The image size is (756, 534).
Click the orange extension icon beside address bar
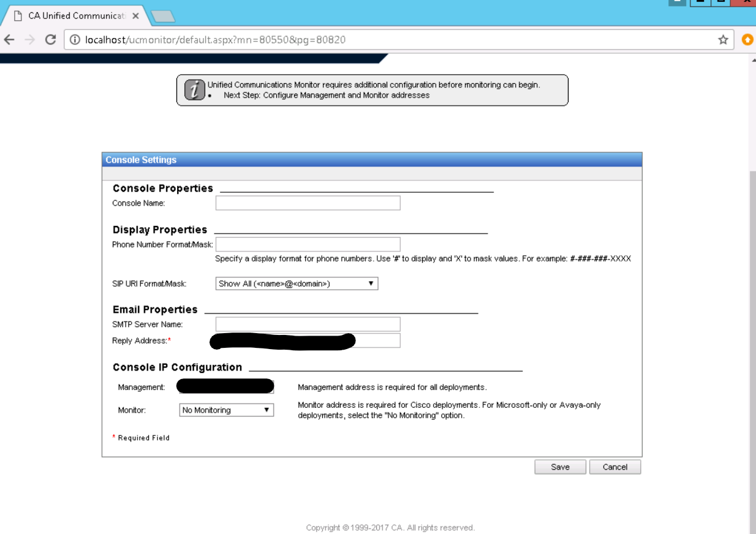(x=747, y=40)
